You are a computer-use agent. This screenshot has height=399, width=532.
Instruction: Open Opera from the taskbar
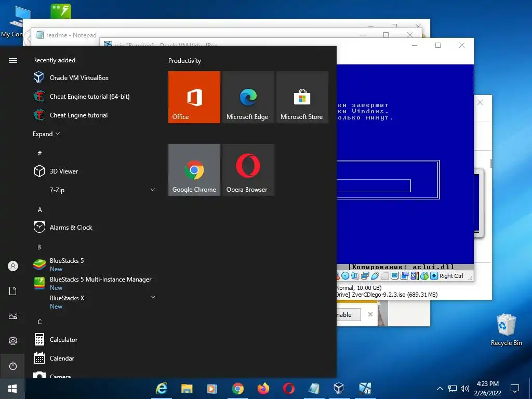tap(289, 389)
